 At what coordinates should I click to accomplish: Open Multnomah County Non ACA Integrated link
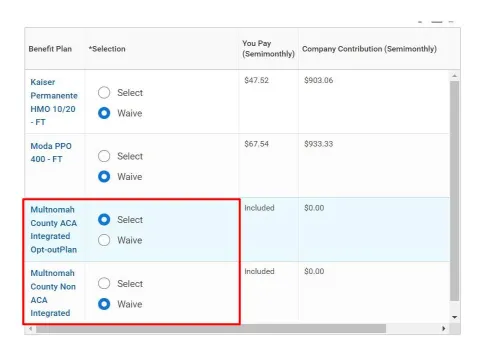(53, 293)
